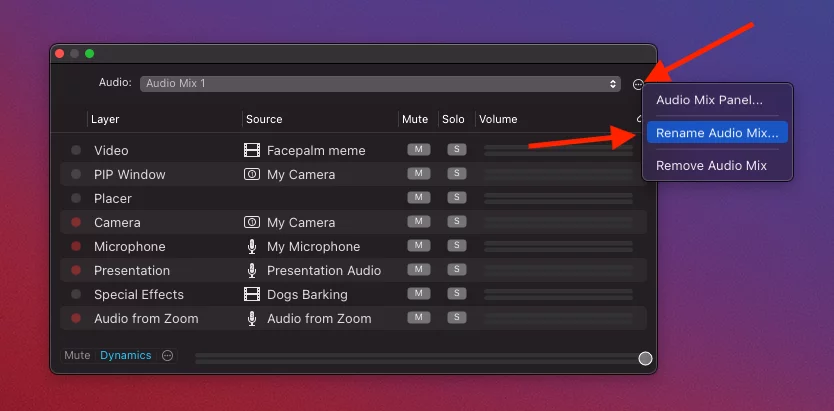Open the Audio Mix 1 dropdown
This screenshot has height=411, width=834.
380,83
